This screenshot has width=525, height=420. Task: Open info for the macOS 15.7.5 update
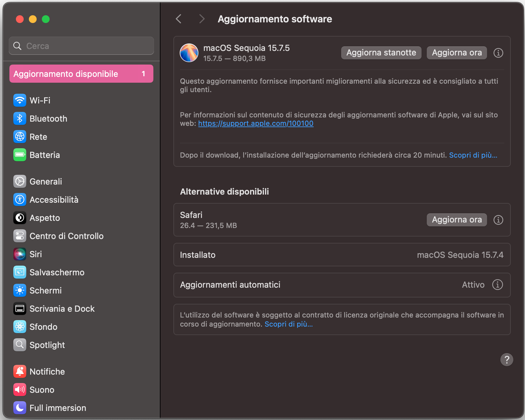[498, 53]
